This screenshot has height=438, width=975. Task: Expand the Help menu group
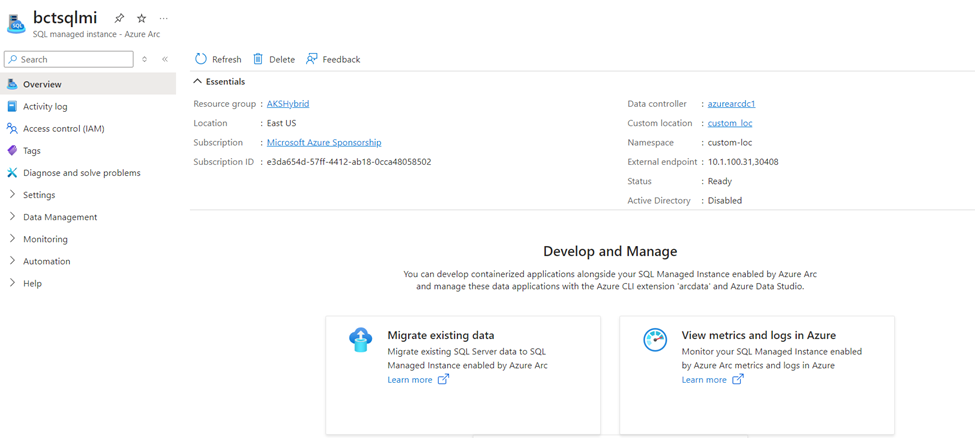click(12, 283)
